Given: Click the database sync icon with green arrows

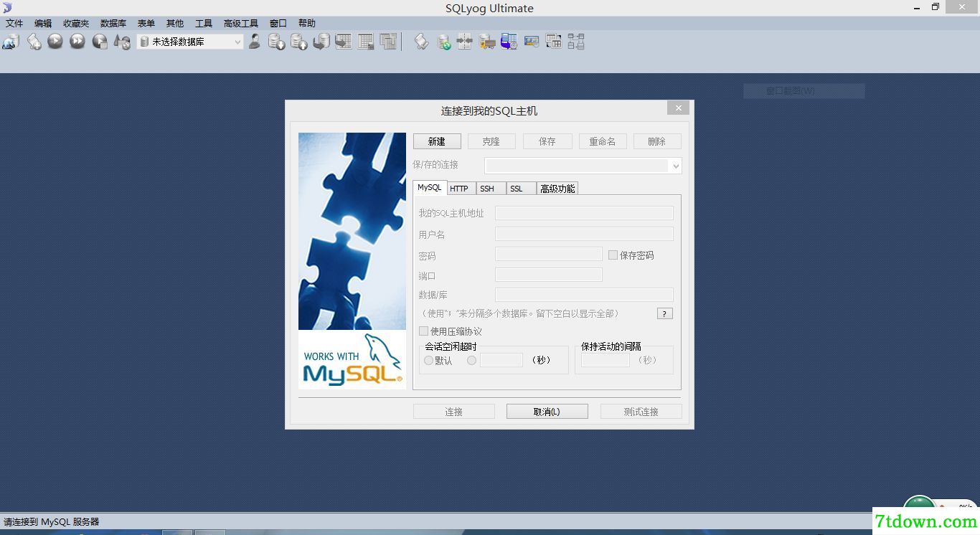Looking at the screenshot, I should [443, 42].
